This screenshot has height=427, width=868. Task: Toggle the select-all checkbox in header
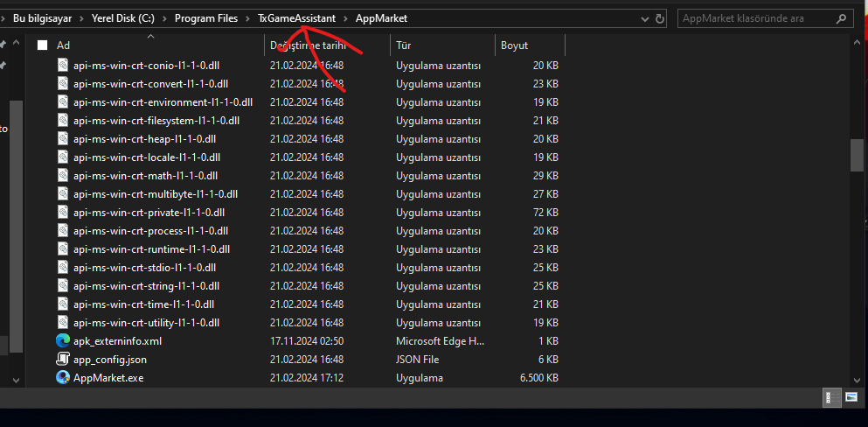(x=43, y=45)
